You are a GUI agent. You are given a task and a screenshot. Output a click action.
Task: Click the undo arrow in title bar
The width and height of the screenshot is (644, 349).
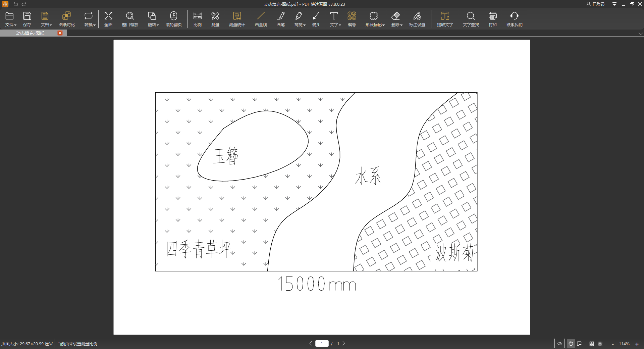[15, 4]
